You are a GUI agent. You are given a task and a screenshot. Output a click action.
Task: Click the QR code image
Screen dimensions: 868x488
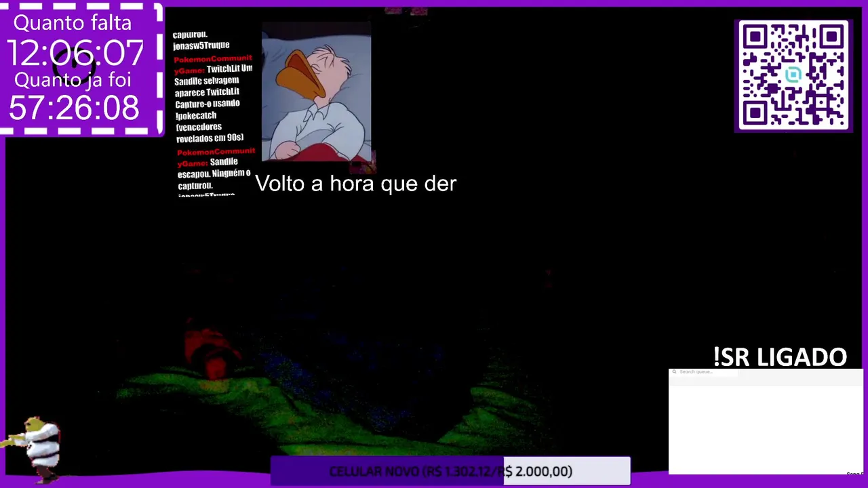[x=793, y=75]
